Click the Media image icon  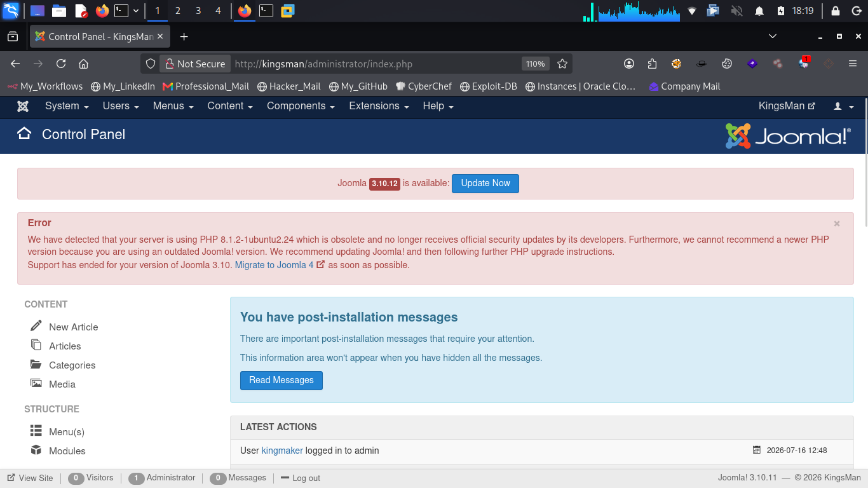36,383
